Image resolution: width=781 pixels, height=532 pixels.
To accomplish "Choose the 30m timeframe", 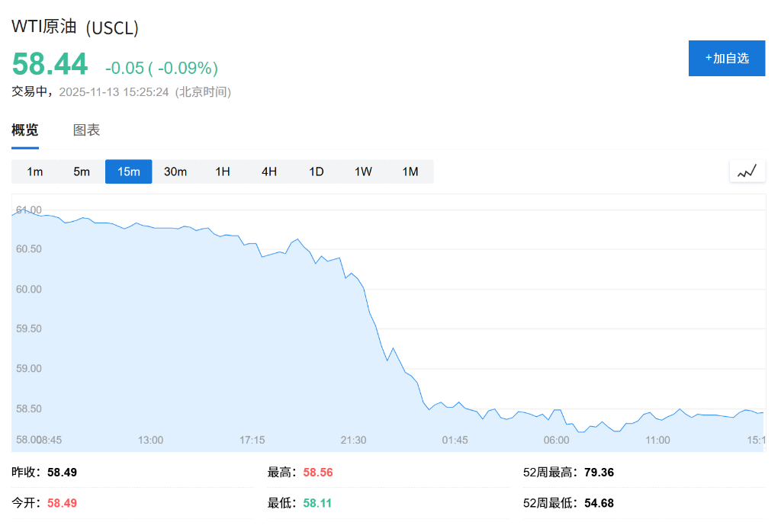I will 175,171.
